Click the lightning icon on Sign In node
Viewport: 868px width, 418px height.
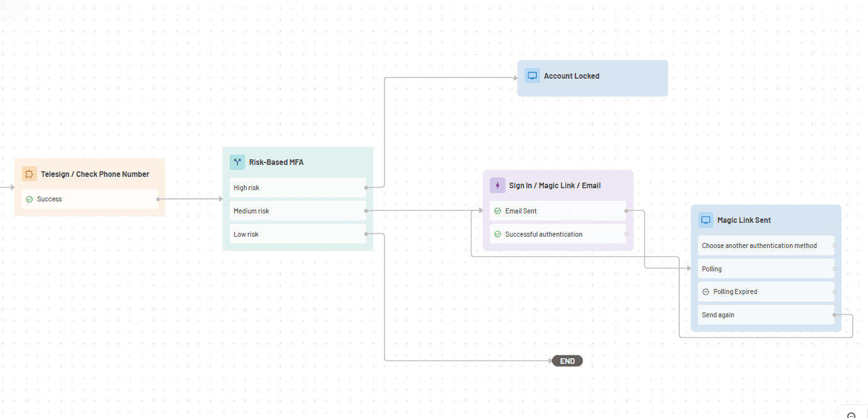(497, 185)
